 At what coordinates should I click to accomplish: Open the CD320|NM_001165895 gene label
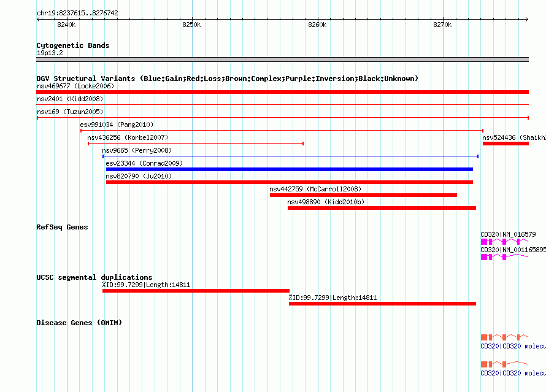pyautogui.click(x=513, y=250)
